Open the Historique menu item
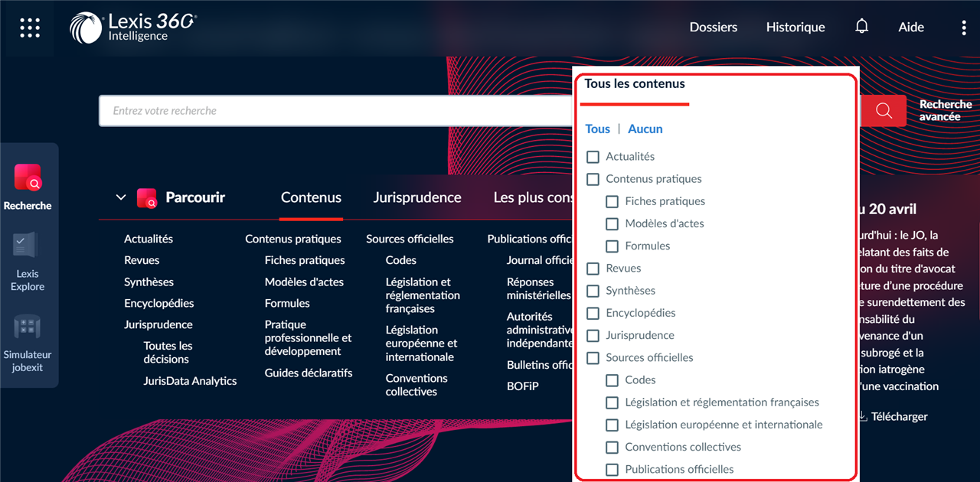 (x=795, y=28)
